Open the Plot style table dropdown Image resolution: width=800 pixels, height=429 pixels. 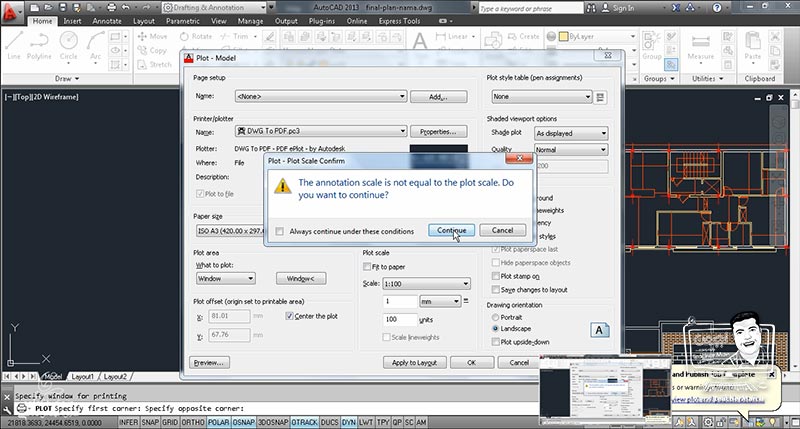click(541, 96)
